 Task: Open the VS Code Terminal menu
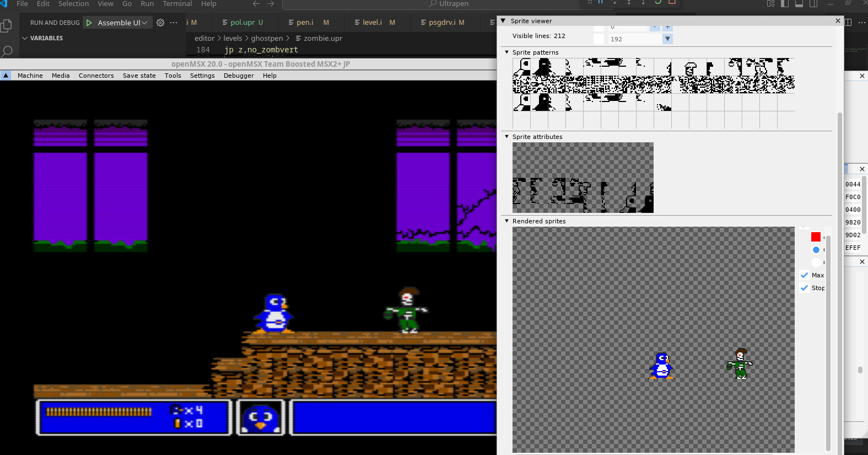[x=177, y=3]
